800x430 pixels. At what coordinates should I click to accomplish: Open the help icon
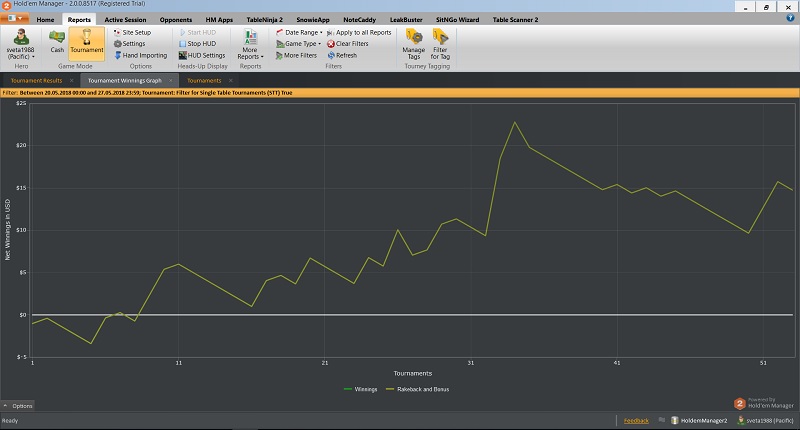pos(790,18)
